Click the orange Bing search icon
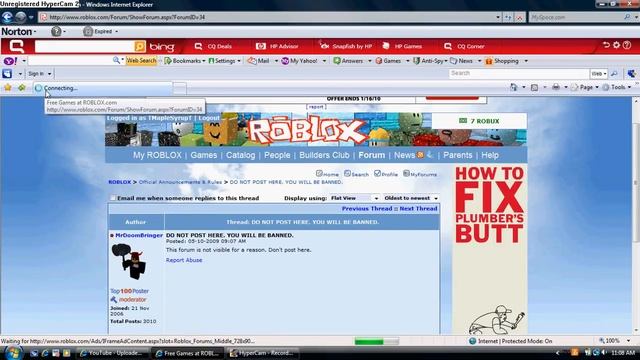Image resolution: width=640 pixels, height=360 pixels. click(140, 46)
